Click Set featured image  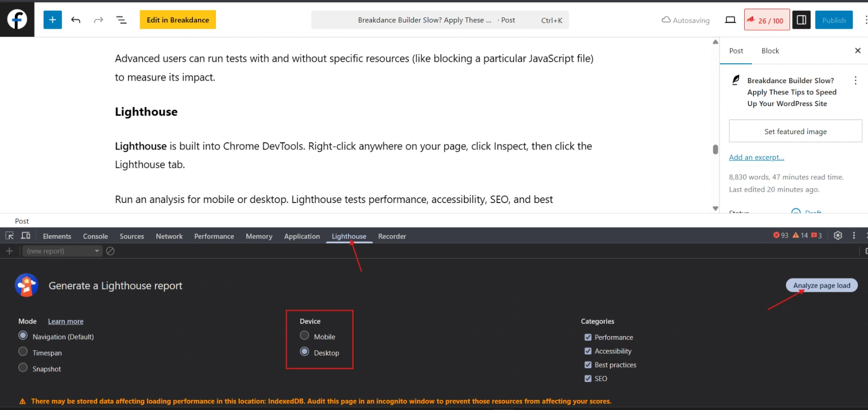[796, 131]
